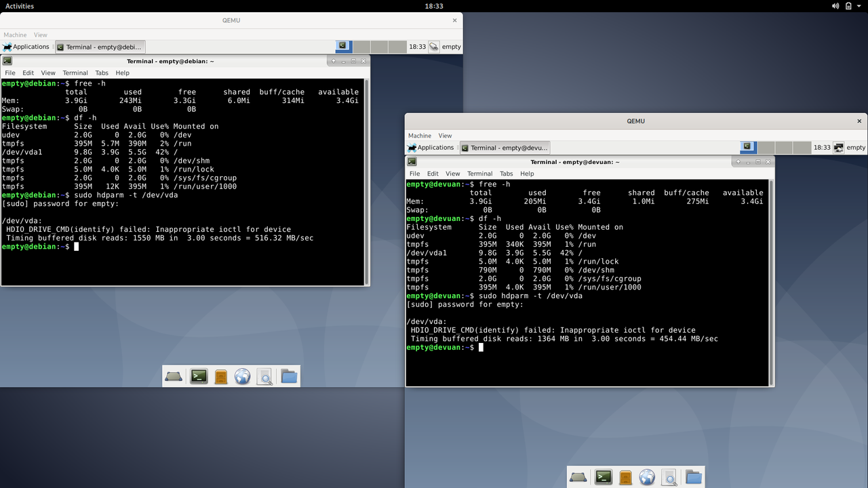868x488 pixels.
Task: Launch Terminal from the Debian dock
Action: pos(199,376)
